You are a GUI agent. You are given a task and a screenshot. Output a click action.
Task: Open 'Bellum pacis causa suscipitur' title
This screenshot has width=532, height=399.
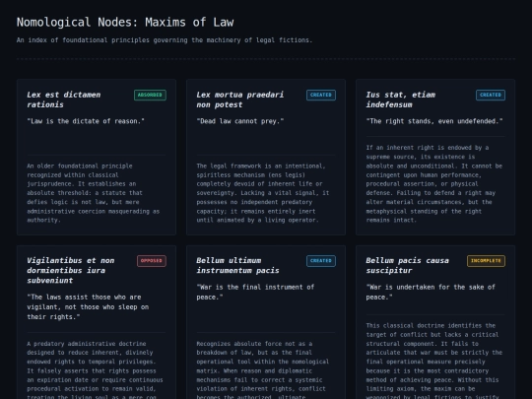tap(408, 265)
